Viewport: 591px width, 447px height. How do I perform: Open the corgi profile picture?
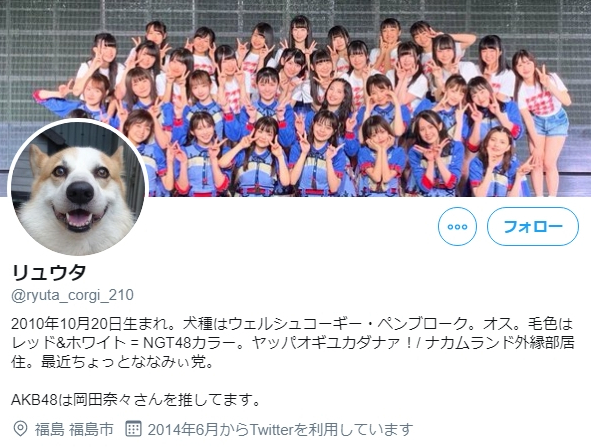coord(78,188)
